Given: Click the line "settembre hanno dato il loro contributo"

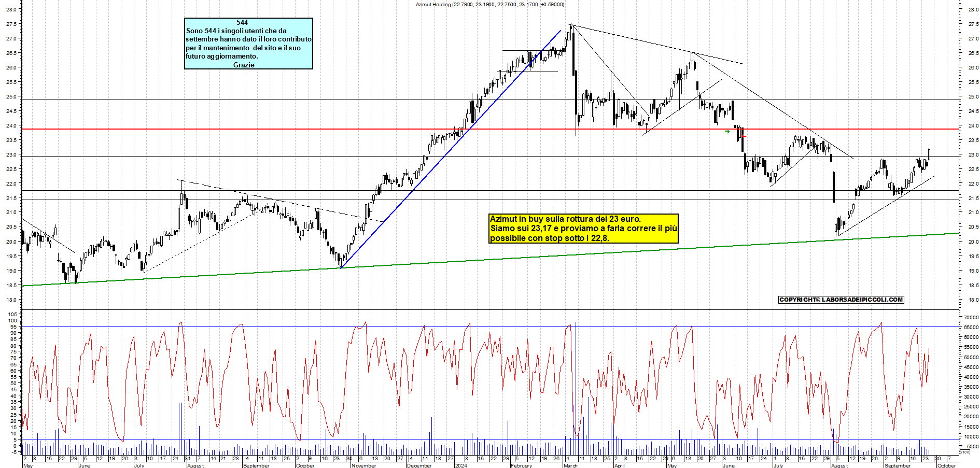Looking at the screenshot, I should coord(249,39).
